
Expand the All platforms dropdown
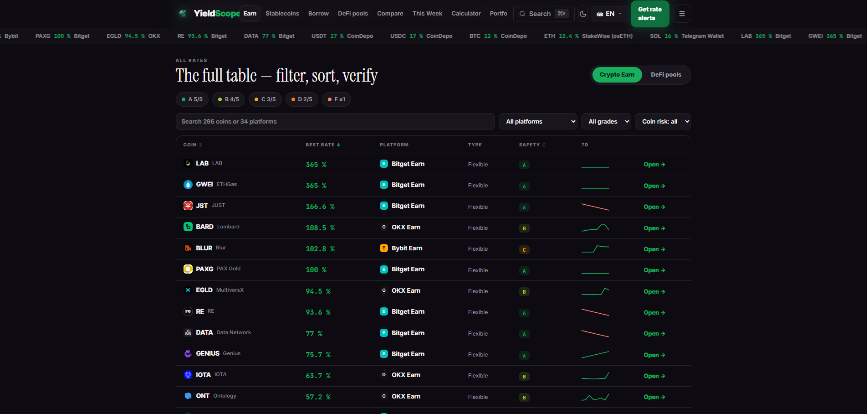point(538,121)
